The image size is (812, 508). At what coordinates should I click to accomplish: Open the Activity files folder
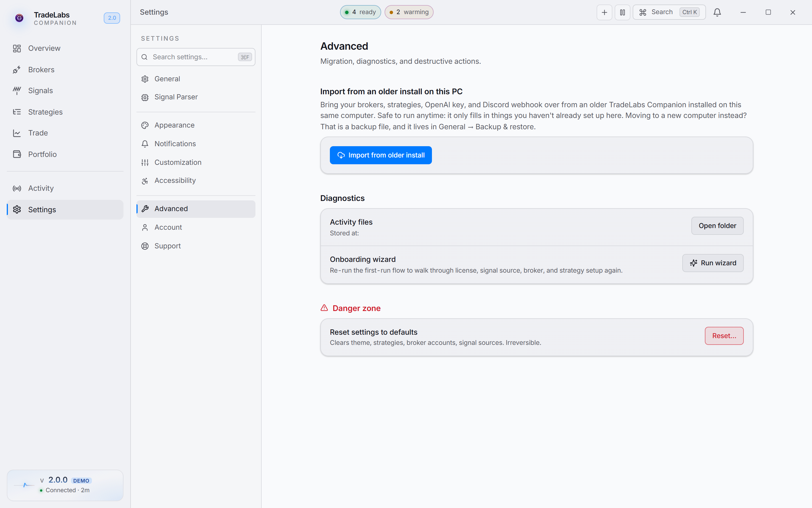click(717, 226)
